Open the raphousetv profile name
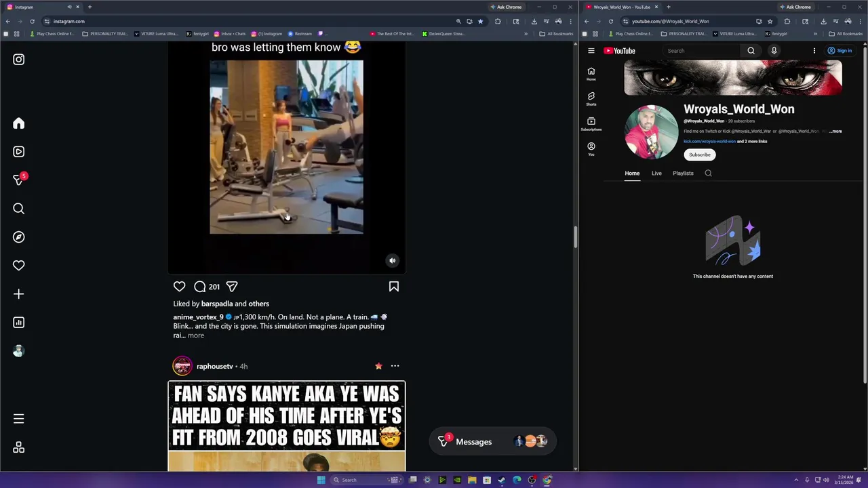868x488 pixels. (214, 366)
